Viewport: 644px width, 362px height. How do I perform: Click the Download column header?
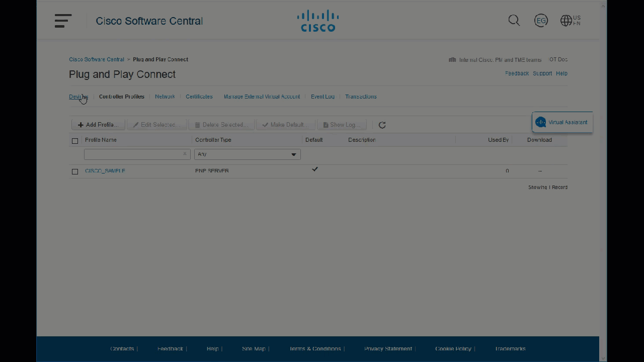pyautogui.click(x=539, y=140)
